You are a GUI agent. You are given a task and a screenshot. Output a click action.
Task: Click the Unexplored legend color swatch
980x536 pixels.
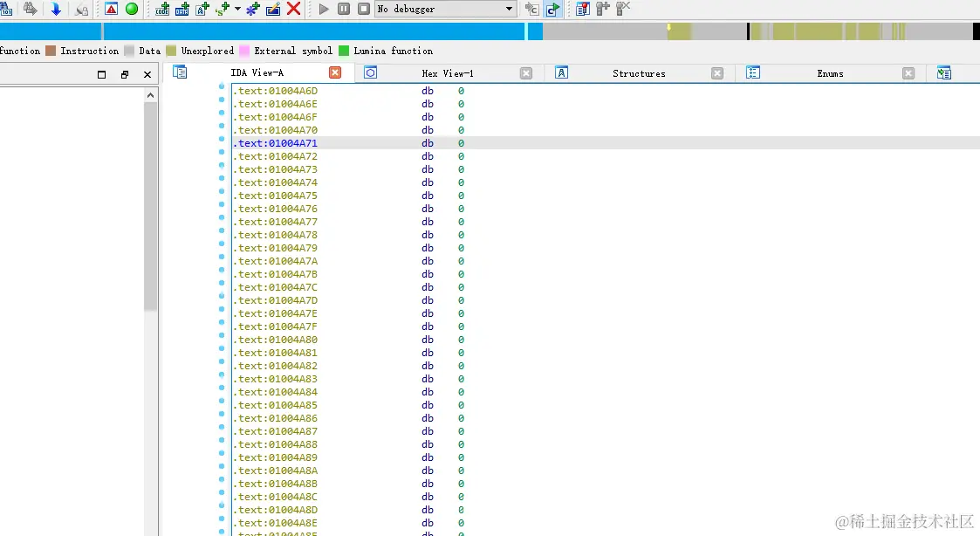coord(171,51)
